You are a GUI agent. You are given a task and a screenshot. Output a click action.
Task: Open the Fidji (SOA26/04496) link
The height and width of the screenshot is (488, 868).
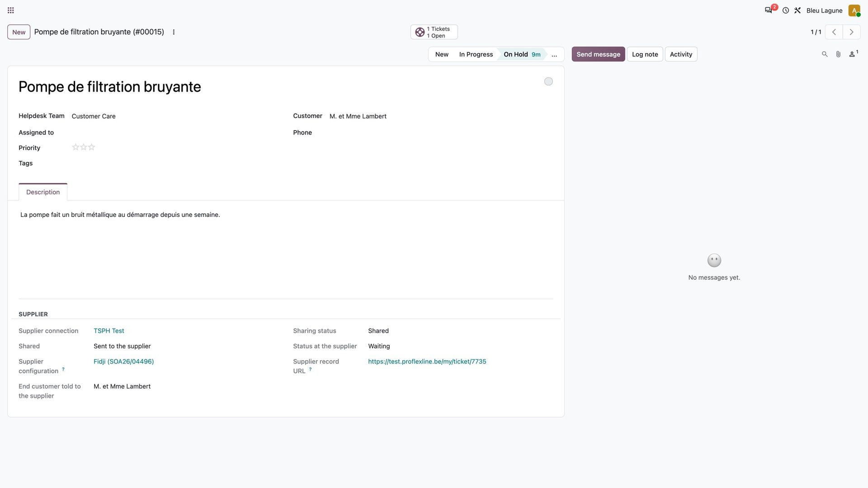123,361
